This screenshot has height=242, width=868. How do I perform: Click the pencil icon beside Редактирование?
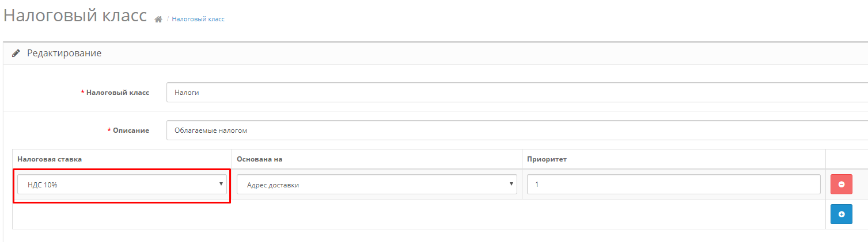(16, 53)
